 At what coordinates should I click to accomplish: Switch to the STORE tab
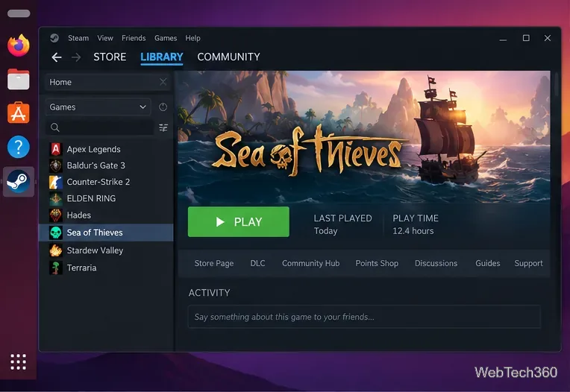[110, 57]
